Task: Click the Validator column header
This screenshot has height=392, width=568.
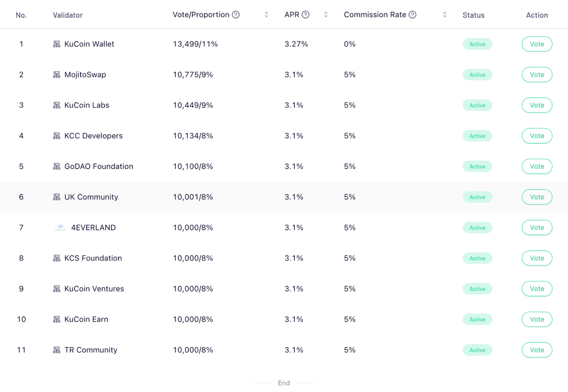Action: pyautogui.click(x=68, y=15)
